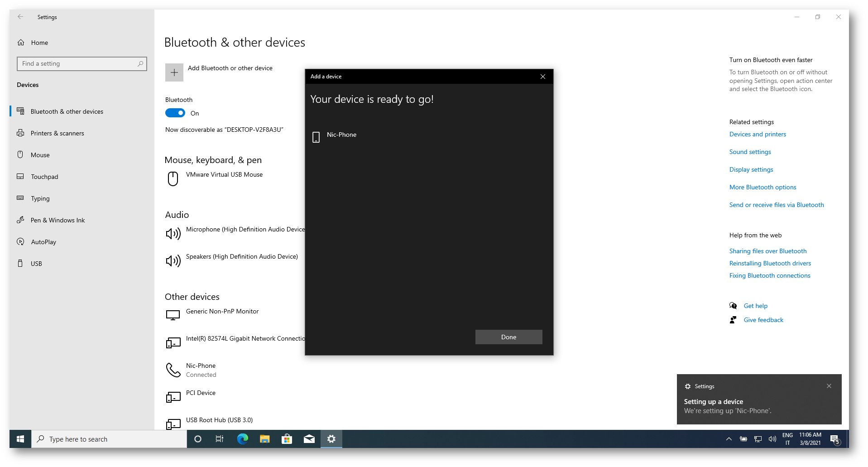
Task: Click Done in the Add a device dialog
Action: (x=508, y=337)
